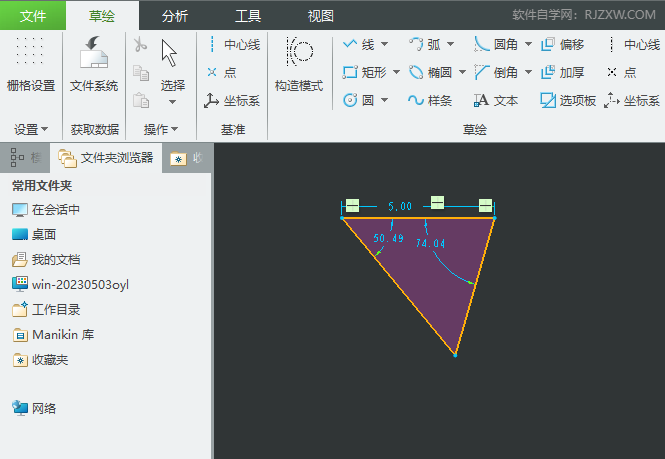Viewport: 665px width, 459px height.
Task: Open 我的文档 folder
Action: tap(46, 260)
